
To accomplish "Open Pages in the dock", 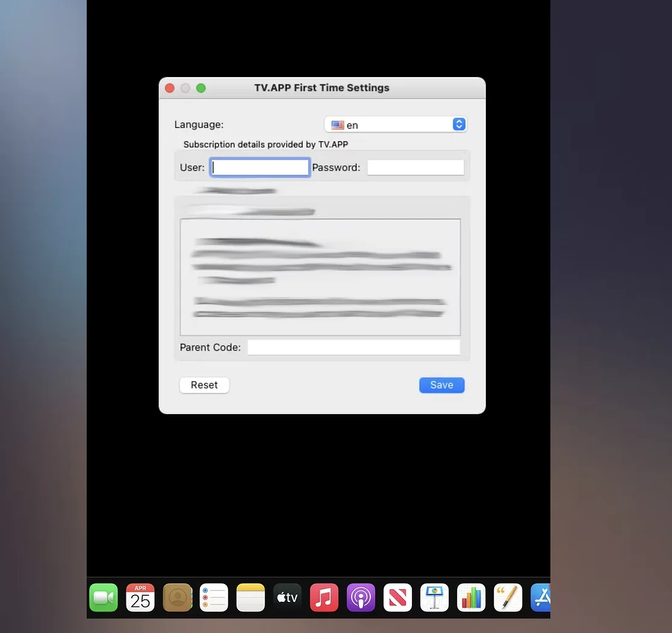I will pos(508,597).
